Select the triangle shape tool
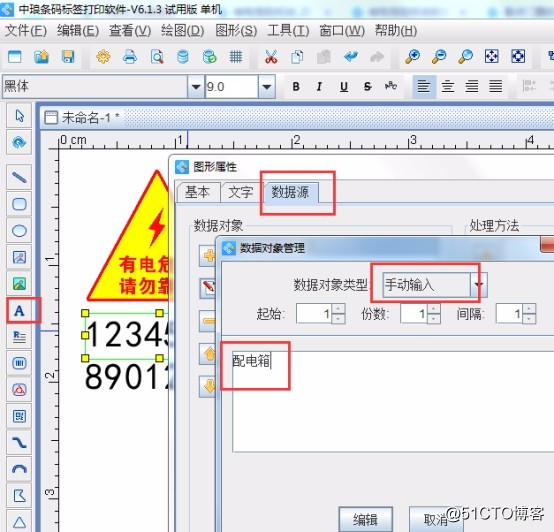This screenshot has width=554, height=532. click(x=19, y=522)
